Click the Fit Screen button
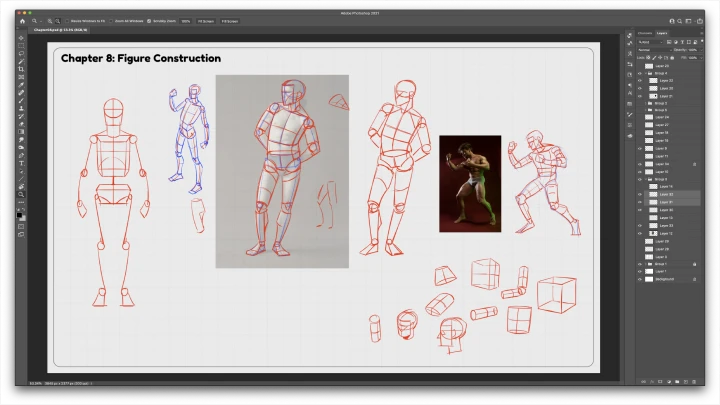This screenshot has width=720, height=405. 205,20
